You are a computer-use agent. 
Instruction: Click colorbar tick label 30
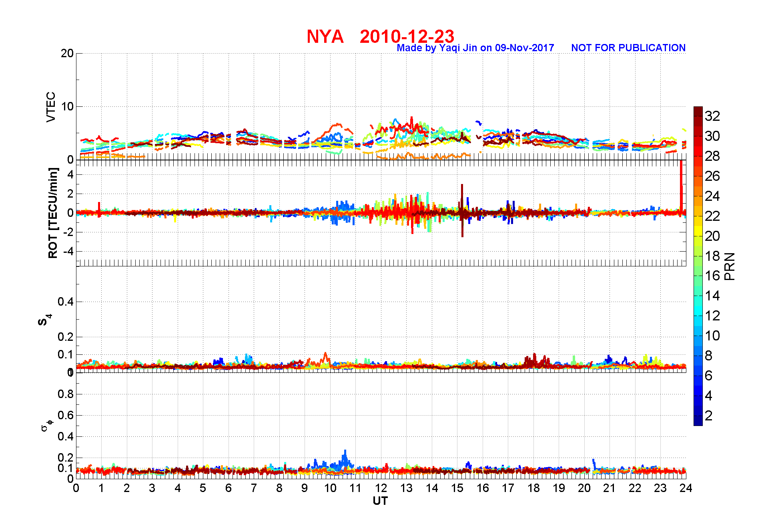712,136
